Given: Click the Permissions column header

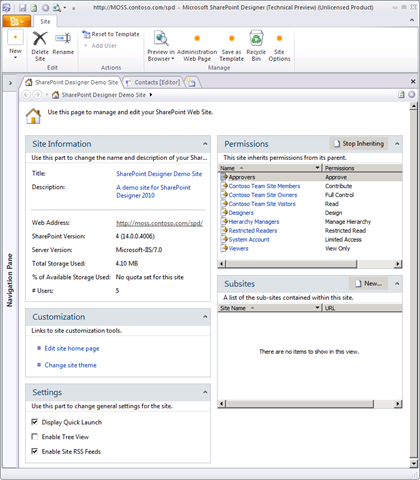Looking at the screenshot, I should pyautogui.click(x=362, y=168).
